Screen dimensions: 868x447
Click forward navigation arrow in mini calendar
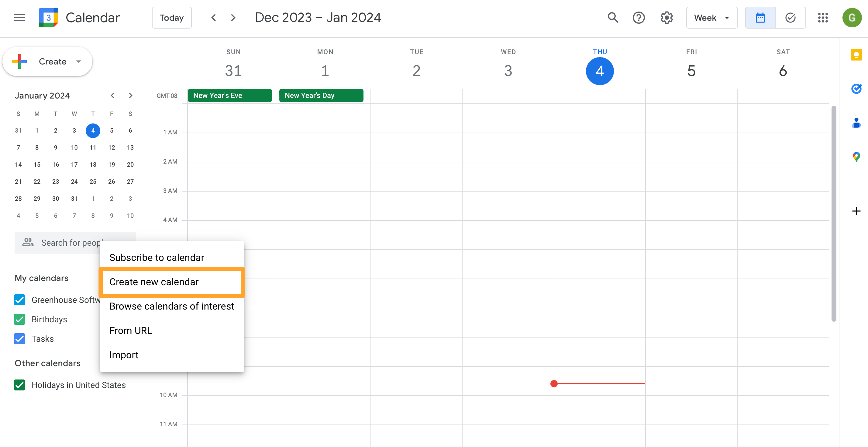tap(130, 95)
